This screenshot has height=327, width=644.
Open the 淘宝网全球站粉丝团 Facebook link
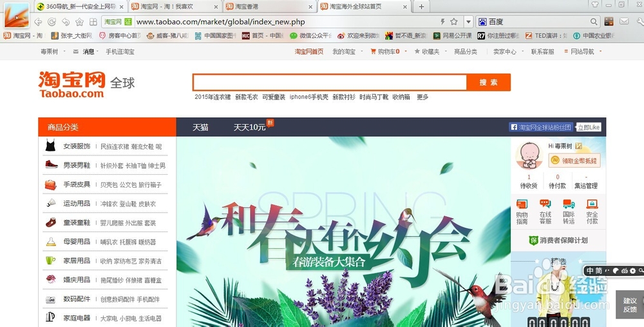coord(542,127)
